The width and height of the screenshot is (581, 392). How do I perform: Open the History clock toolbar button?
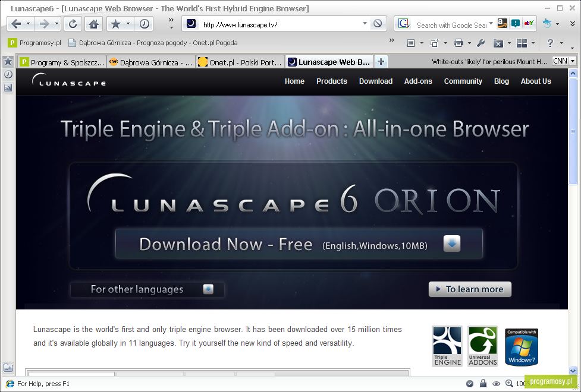[x=144, y=24]
